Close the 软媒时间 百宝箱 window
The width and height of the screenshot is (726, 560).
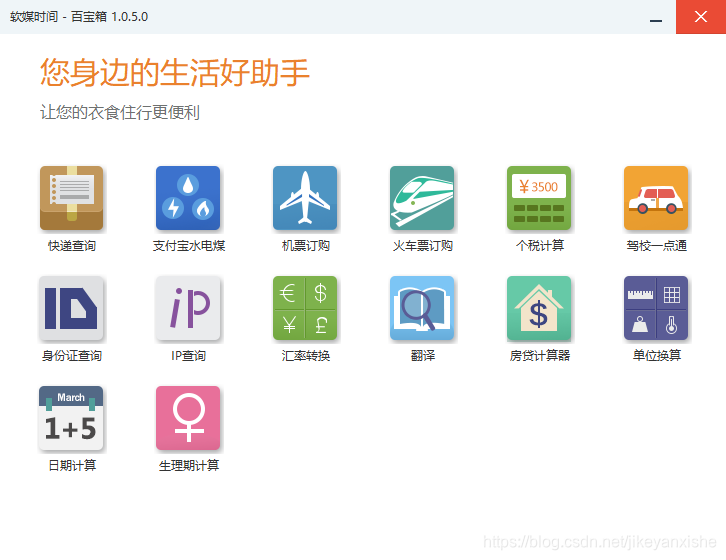tap(701, 17)
